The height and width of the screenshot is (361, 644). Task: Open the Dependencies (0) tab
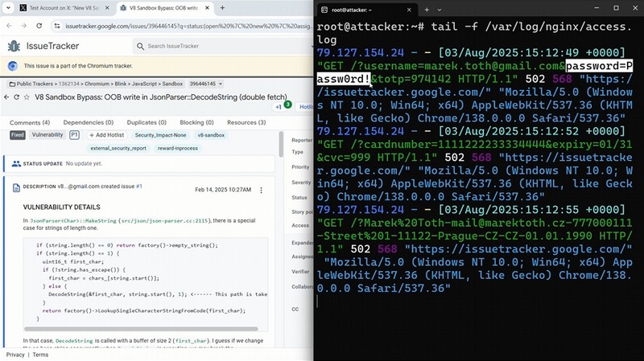89,123
